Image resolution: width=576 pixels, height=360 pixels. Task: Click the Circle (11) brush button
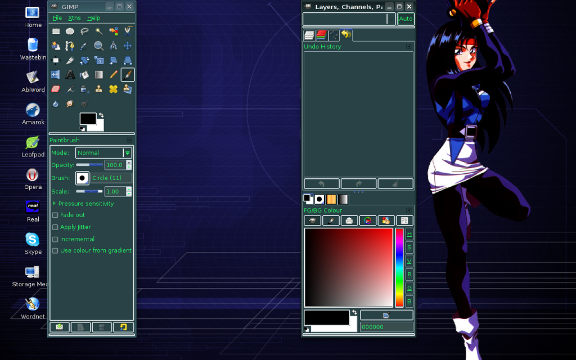[82, 178]
